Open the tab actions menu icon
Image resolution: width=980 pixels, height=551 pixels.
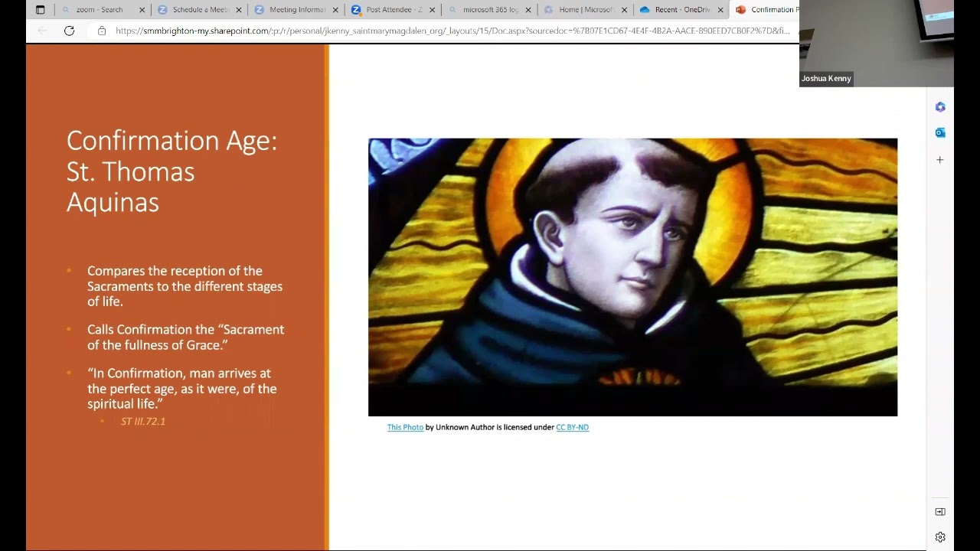[x=41, y=10]
